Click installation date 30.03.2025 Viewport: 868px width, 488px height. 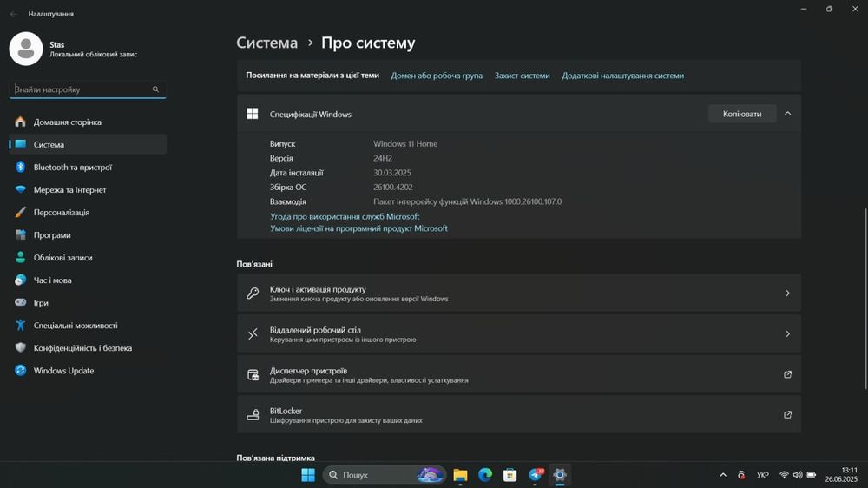(x=392, y=173)
